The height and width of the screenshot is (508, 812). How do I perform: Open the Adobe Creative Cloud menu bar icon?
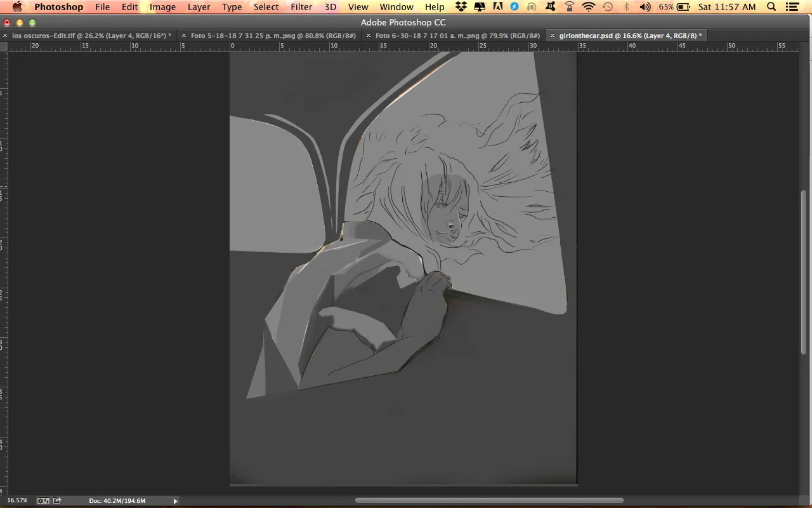pyautogui.click(x=497, y=7)
